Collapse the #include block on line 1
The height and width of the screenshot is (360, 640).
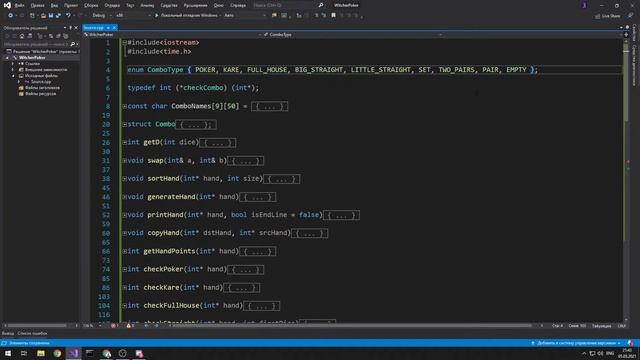(x=124, y=42)
